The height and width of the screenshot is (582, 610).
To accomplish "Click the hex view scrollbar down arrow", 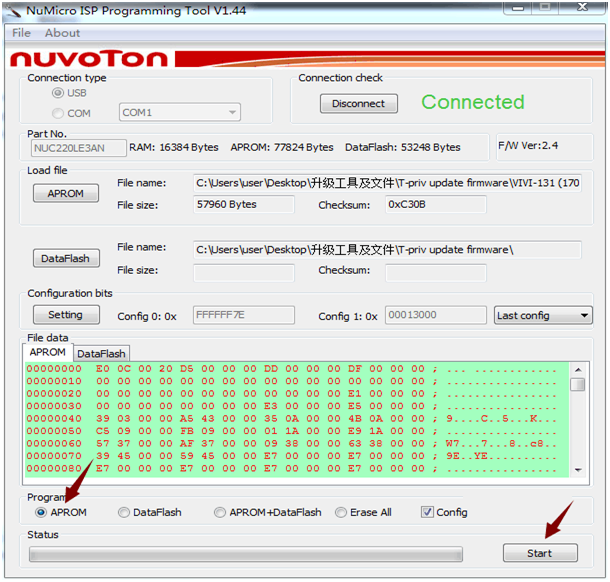I will pos(578,470).
